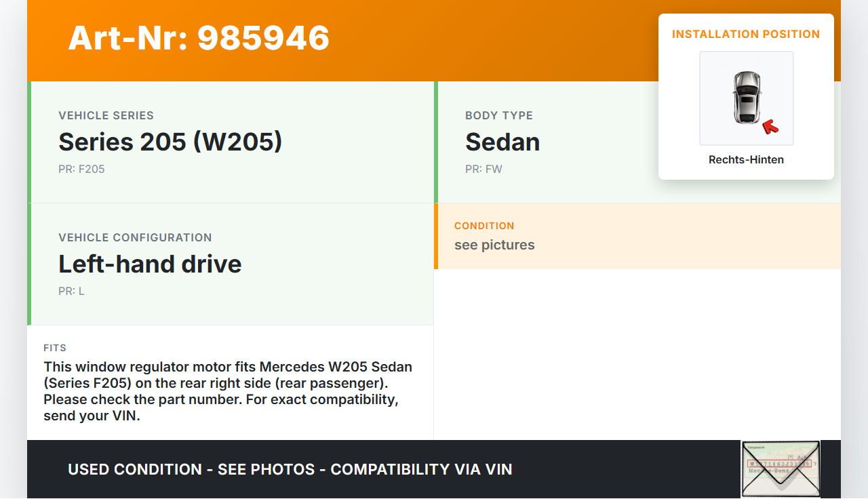
Task: Click the Art-Nr: 985946 heading
Action: pyautogui.click(x=199, y=38)
